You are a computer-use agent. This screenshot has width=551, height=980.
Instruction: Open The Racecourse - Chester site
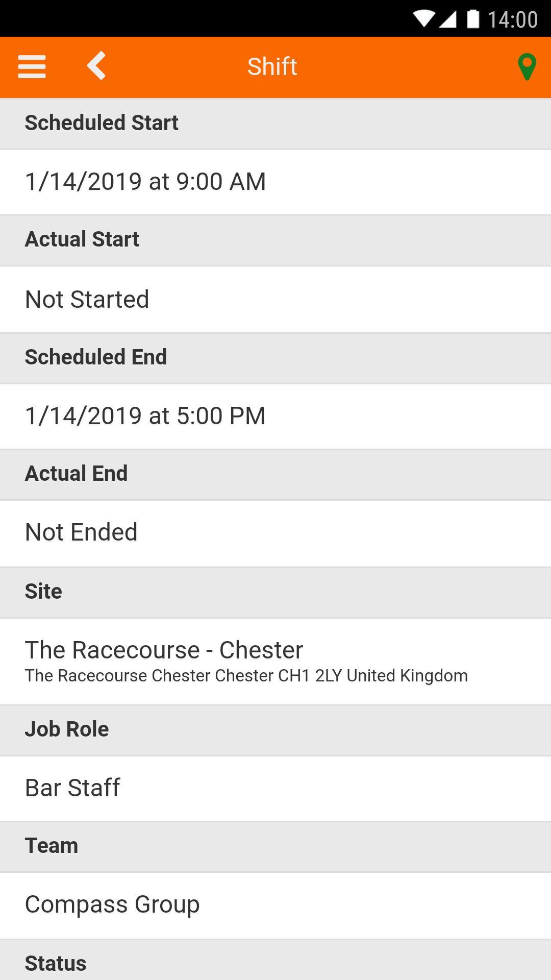pos(164,650)
